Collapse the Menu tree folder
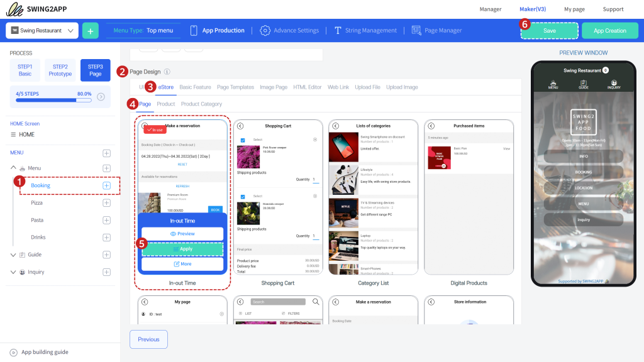The image size is (644, 362). (13, 168)
